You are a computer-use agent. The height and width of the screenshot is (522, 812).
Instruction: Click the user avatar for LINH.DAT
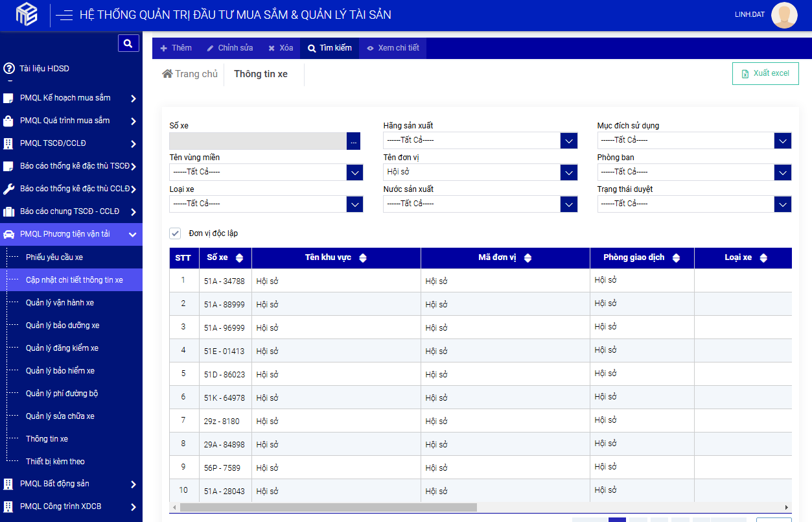(784, 16)
